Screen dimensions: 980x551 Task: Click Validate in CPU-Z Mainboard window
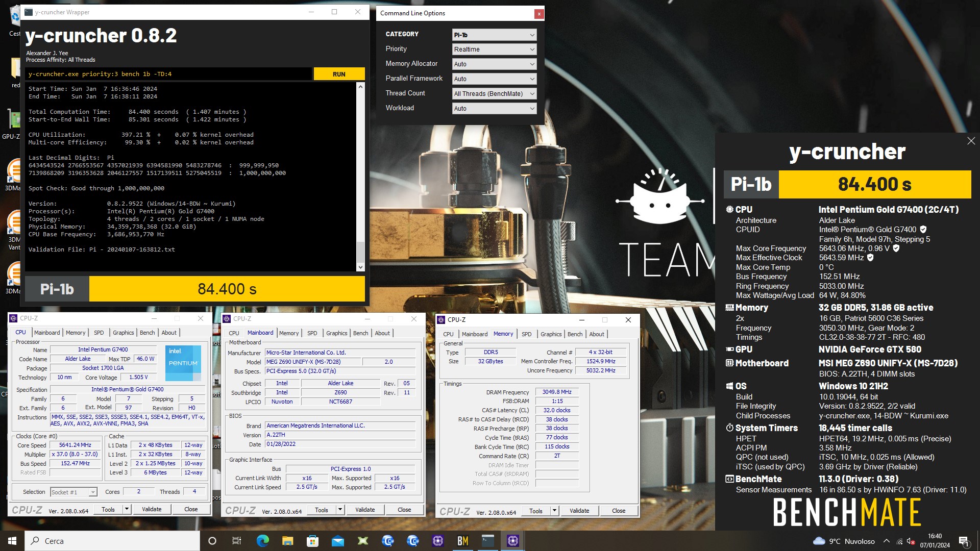click(x=365, y=510)
